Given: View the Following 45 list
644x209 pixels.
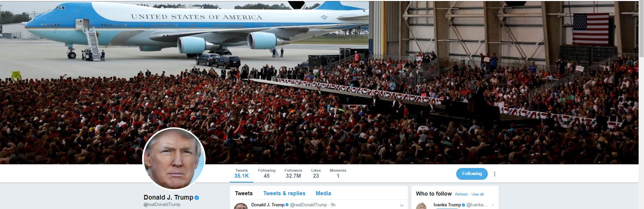Looking at the screenshot, I should click(267, 173).
